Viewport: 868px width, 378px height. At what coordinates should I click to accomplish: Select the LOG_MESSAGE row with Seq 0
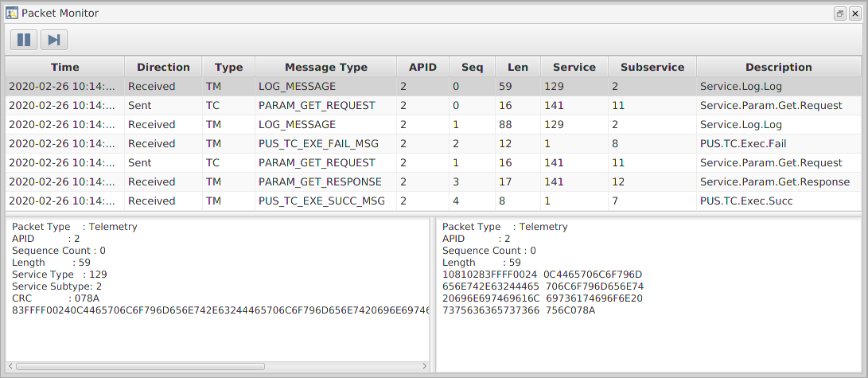(x=434, y=86)
